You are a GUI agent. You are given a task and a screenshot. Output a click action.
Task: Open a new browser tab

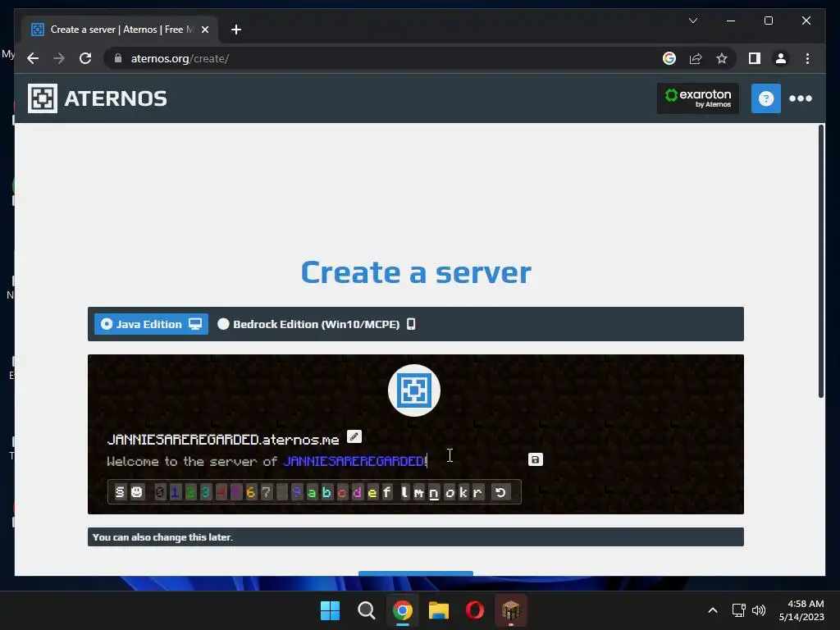coord(236,30)
